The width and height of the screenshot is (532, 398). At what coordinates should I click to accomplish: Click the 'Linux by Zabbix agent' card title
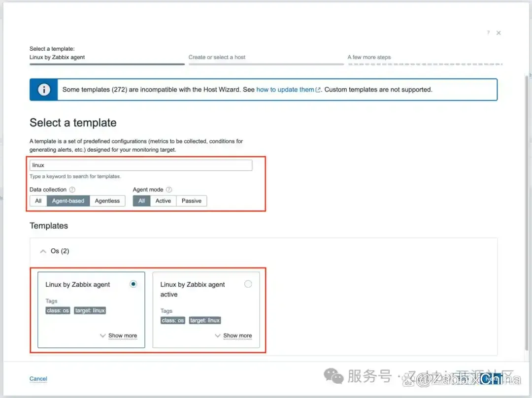click(78, 285)
